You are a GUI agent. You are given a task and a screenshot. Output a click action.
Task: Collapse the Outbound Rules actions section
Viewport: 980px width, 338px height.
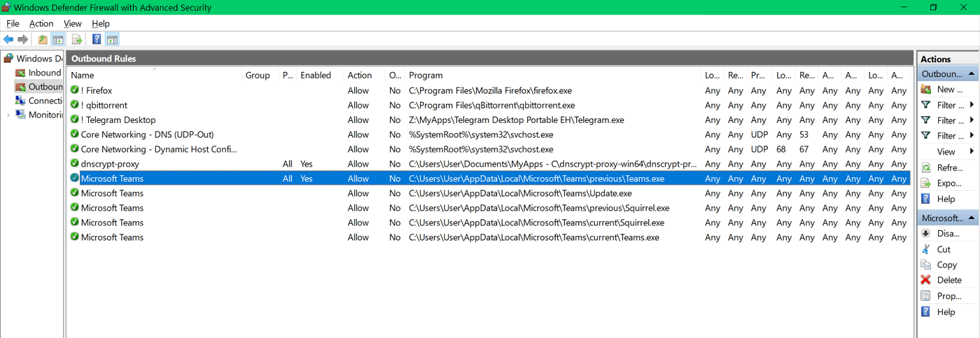pos(972,74)
